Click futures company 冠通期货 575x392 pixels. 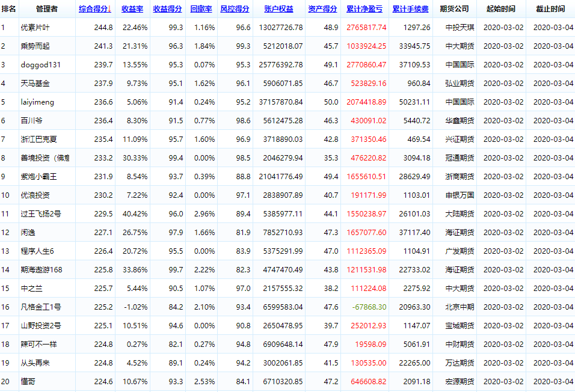coord(460,158)
